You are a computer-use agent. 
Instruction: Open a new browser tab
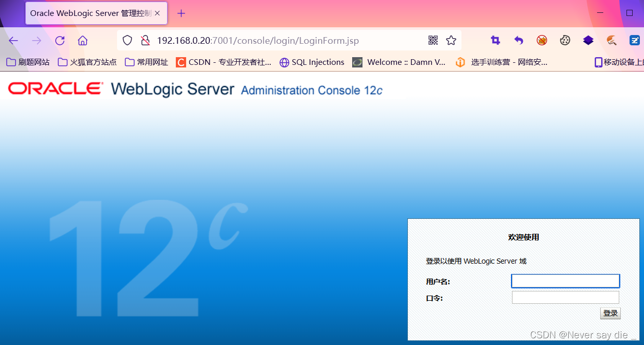click(180, 13)
